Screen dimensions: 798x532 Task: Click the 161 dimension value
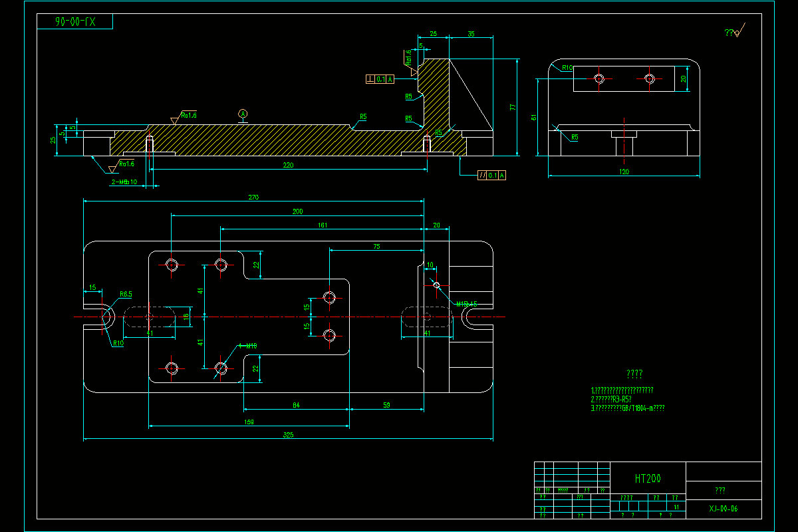323,225
